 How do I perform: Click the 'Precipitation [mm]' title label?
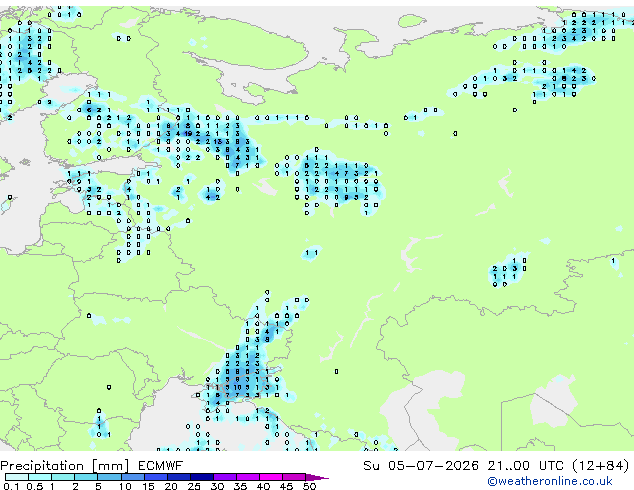(x=65, y=466)
